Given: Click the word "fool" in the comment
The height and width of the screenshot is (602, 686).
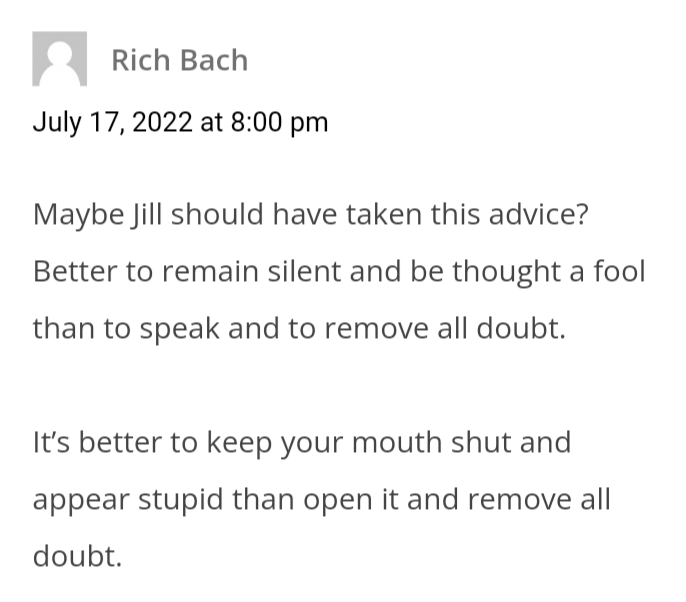Looking at the screenshot, I should (x=620, y=271).
